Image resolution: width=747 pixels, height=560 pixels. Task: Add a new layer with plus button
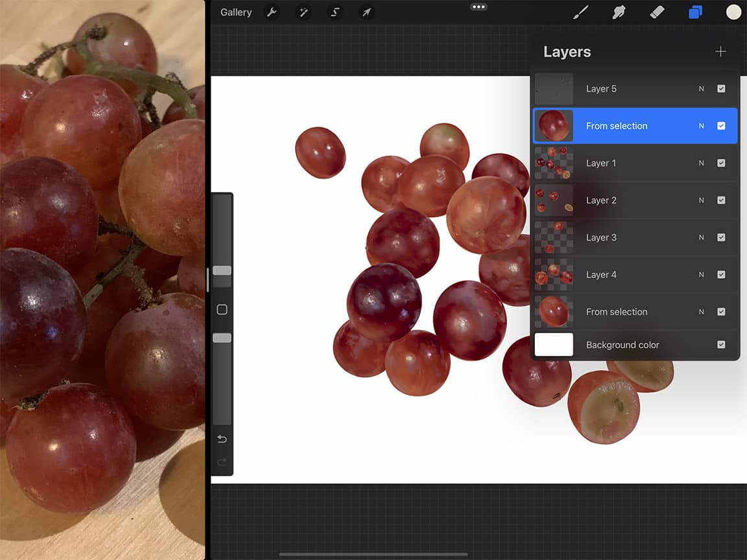(720, 51)
